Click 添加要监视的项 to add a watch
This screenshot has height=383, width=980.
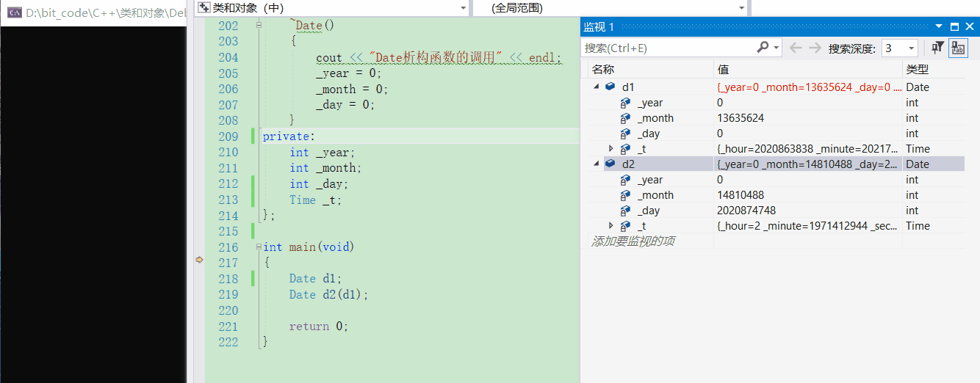(633, 241)
